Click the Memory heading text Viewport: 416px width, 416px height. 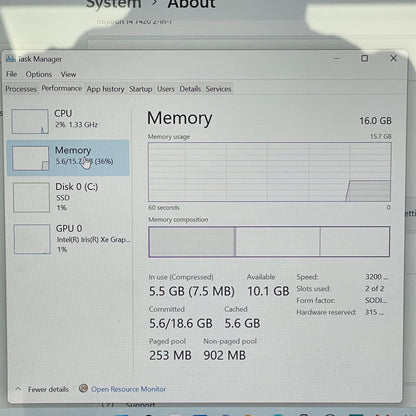180,118
